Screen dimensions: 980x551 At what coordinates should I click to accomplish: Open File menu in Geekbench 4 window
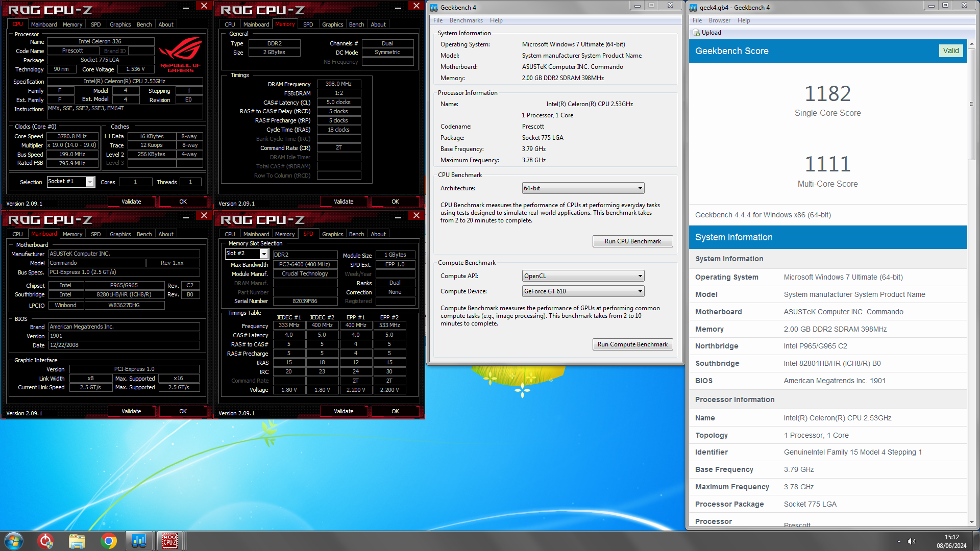pos(438,20)
